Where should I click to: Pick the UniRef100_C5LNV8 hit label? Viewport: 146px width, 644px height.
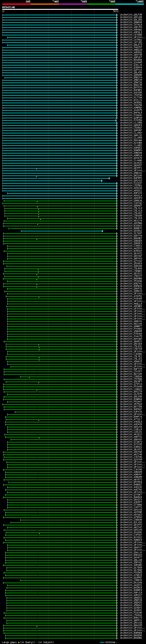[131, 269]
